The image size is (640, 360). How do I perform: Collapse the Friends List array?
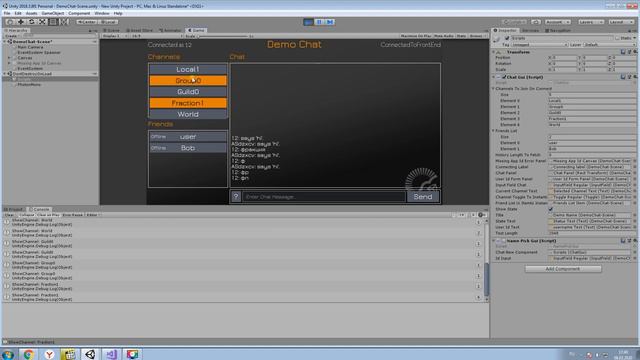[493, 131]
